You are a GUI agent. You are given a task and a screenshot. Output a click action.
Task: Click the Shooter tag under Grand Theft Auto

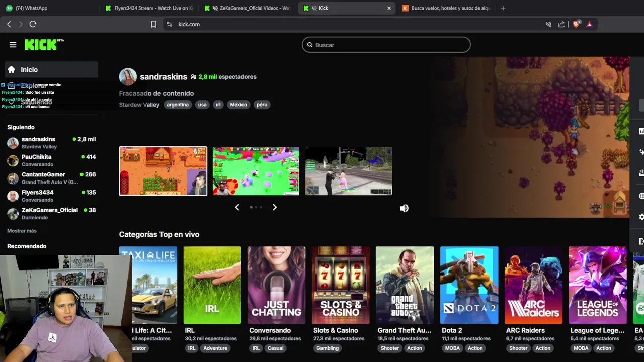tap(390, 348)
